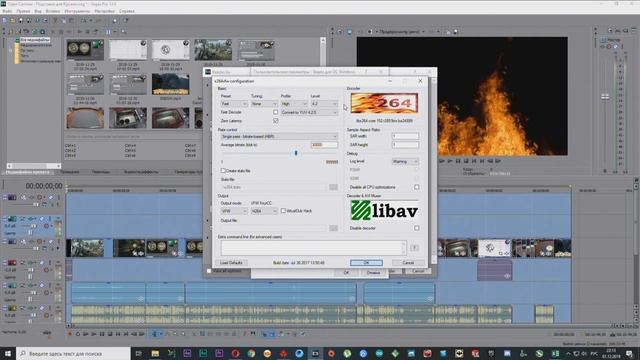Open the Инструменты menu

coord(78,11)
